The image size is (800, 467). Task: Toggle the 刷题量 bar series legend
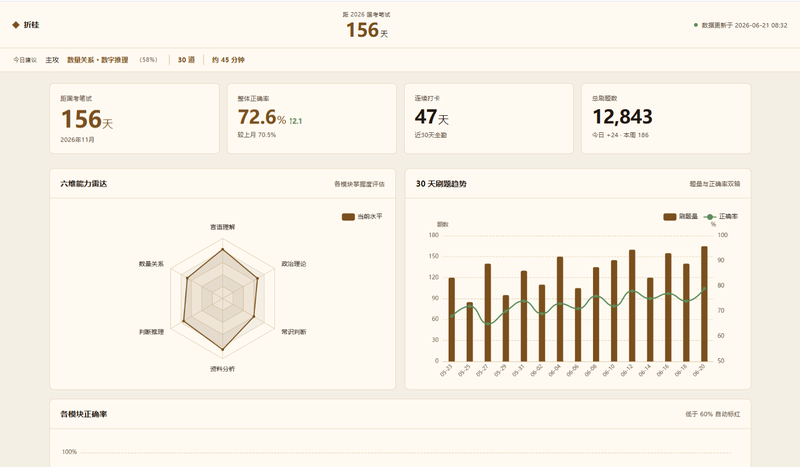(x=681, y=217)
